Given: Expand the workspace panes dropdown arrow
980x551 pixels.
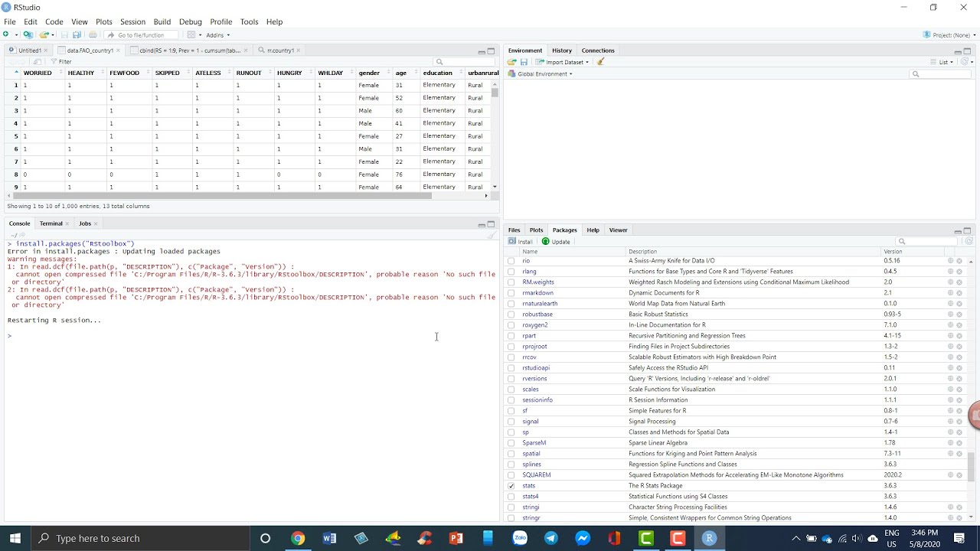Looking at the screenshot, I should coord(201,35).
